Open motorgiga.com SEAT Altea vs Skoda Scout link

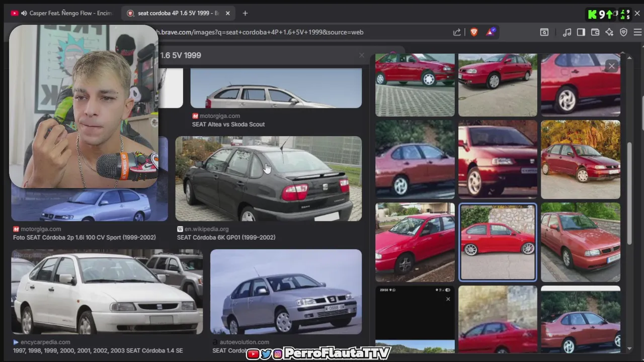pos(228,124)
